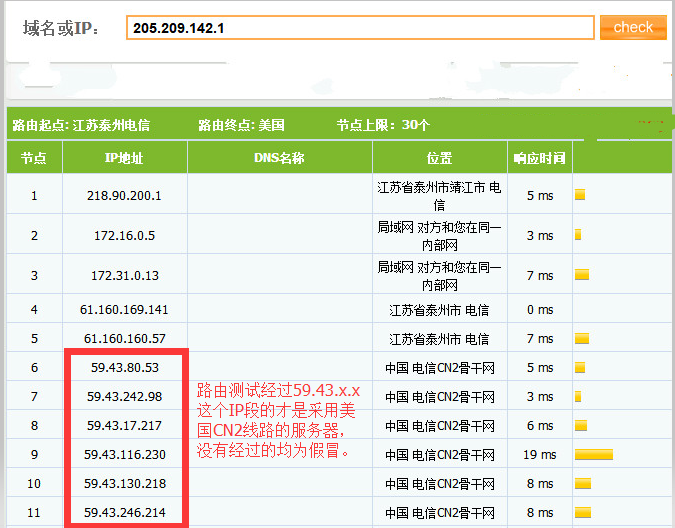Click the DNS名称 column header
The width and height of the screenshot is (675, 528).
pyautogui.click(x=279, y=158)
